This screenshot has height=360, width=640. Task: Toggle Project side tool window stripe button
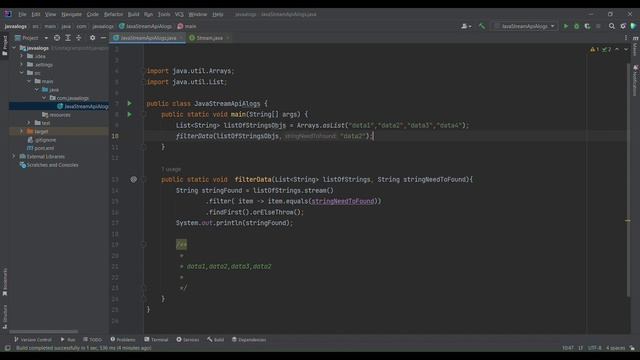(5, 45)
